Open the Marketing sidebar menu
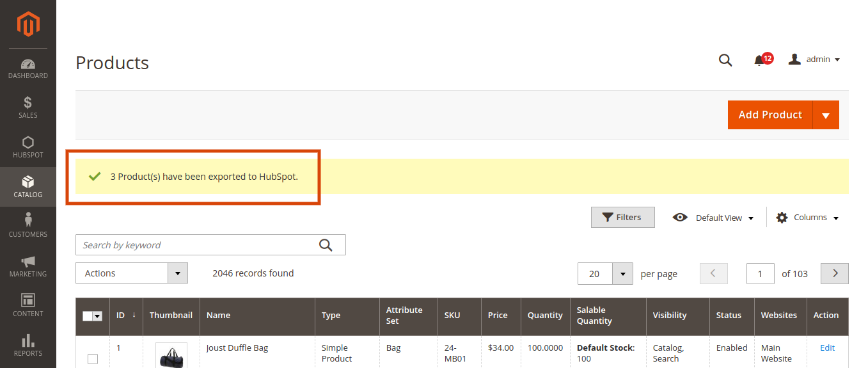Viewport: 868px width, 368px height. (28, 266)
